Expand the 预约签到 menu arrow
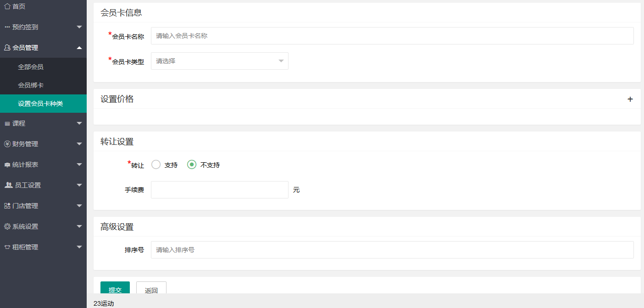This screenshot has width=644, height=308. 79,27
